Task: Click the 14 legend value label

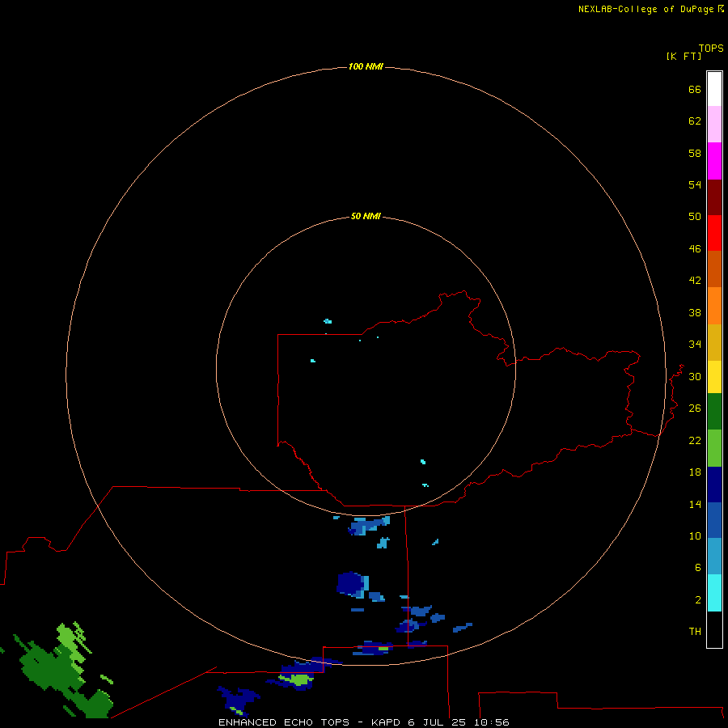Action: [x=695, y=504]
